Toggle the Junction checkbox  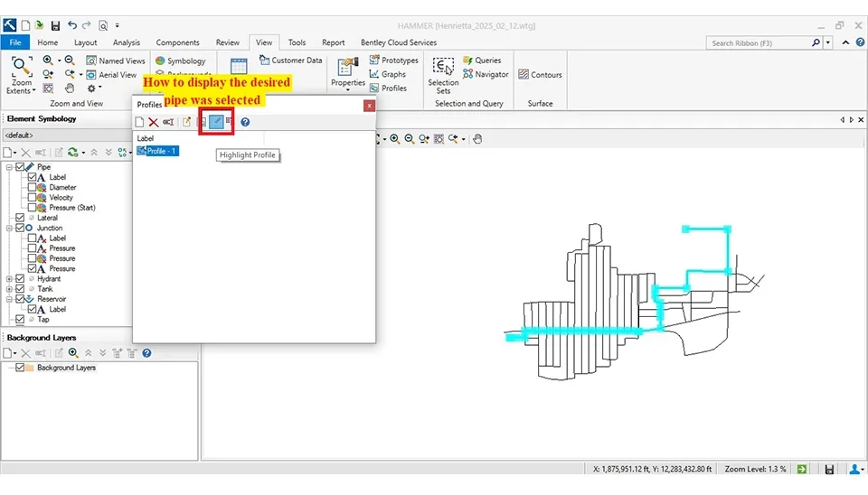pyautogui.click(x=21, y=228)
